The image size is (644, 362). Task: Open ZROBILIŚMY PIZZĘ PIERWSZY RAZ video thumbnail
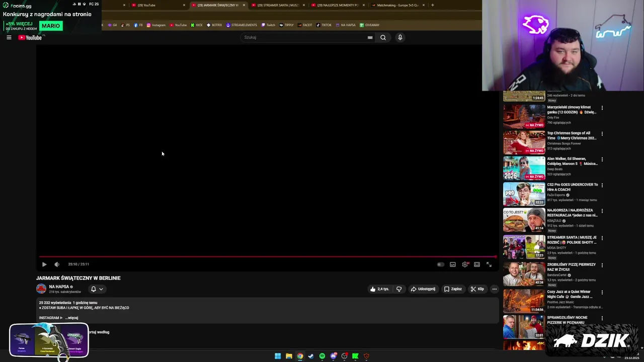click(x=524, y=274)
